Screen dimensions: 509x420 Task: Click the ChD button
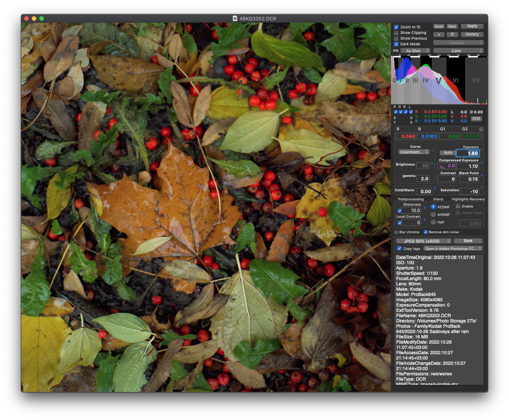[476, 119]
